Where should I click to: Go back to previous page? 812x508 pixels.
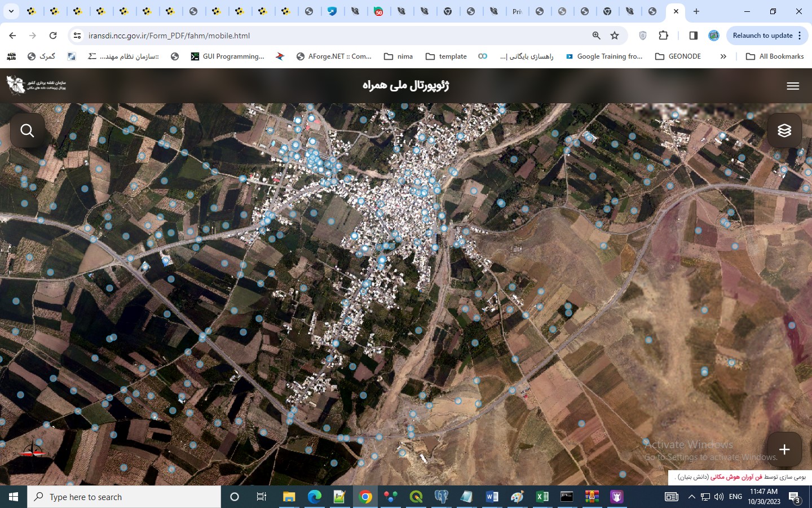[12, 36]
